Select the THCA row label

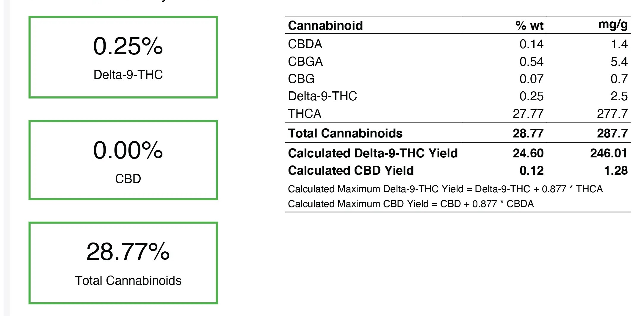click(x=305, y=114)
